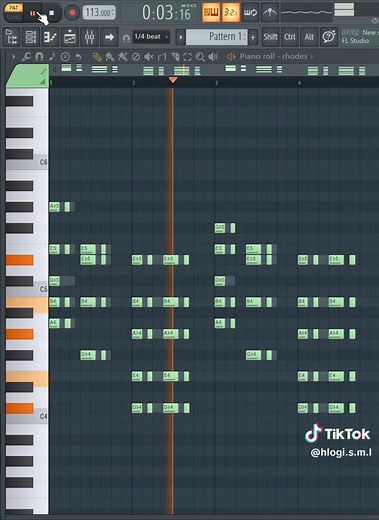Toggle PAT/SONG playback mode

14,13
